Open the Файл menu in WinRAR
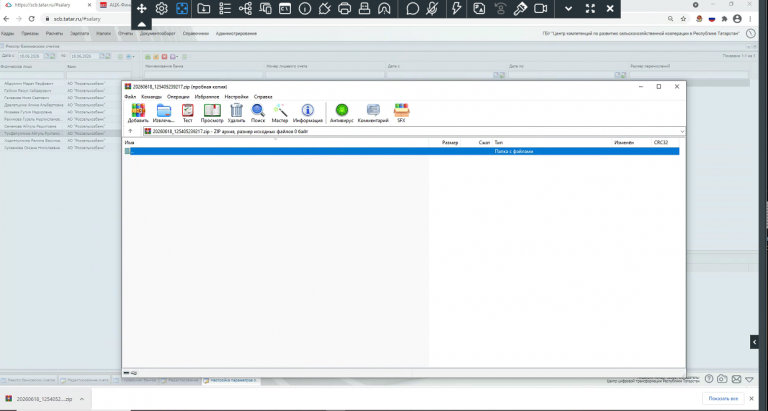 130,97
